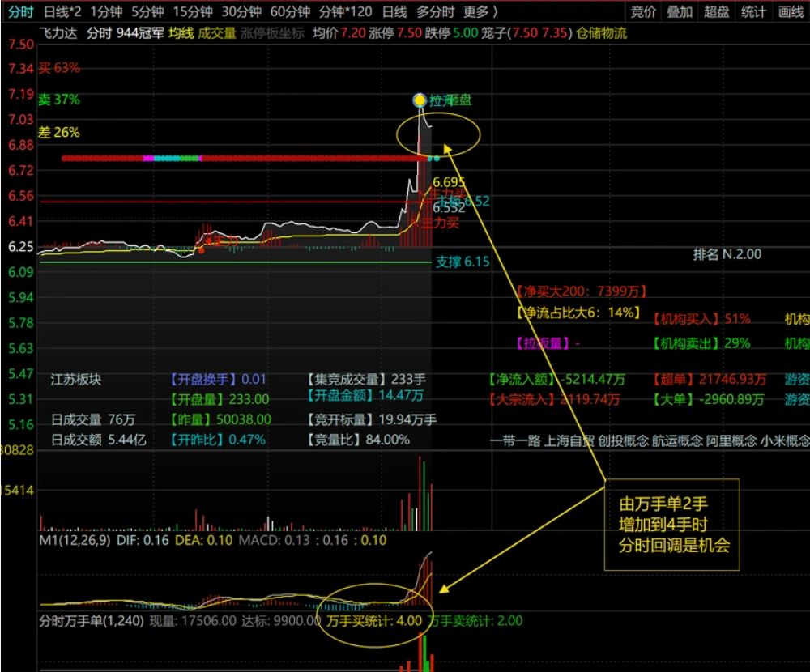Screen dimensions: 810x672
Task: Open the 超盘 view
Action: (x=716, y=11)
